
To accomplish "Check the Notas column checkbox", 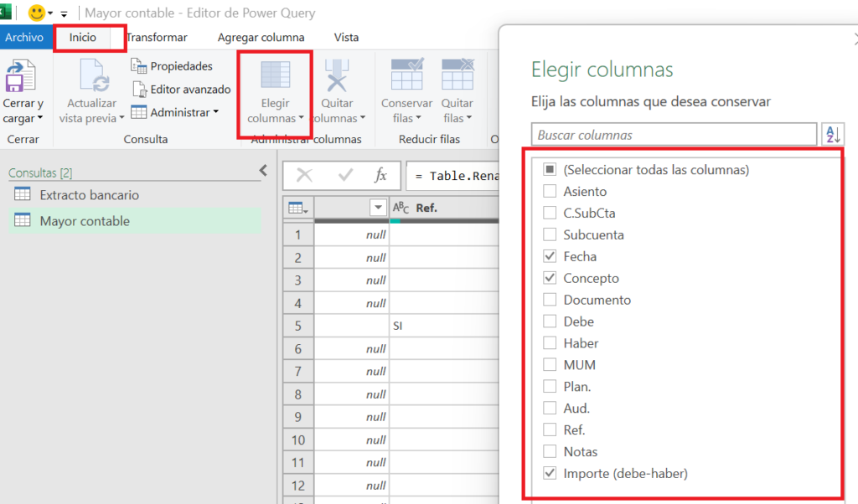I will click(x=550, y=451).
